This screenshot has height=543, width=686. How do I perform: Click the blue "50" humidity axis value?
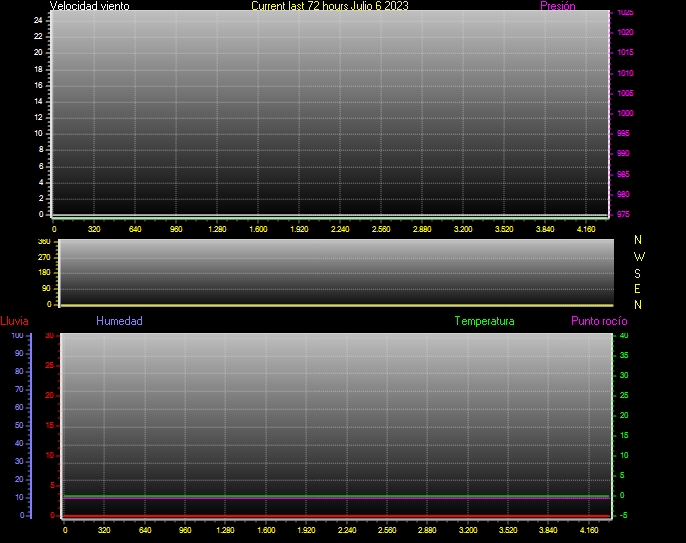(19, 425)
